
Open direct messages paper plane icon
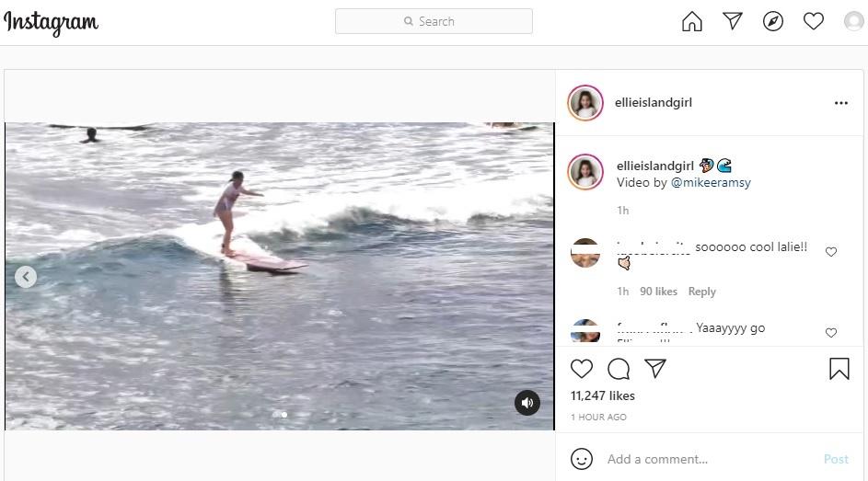coord(733,21)
